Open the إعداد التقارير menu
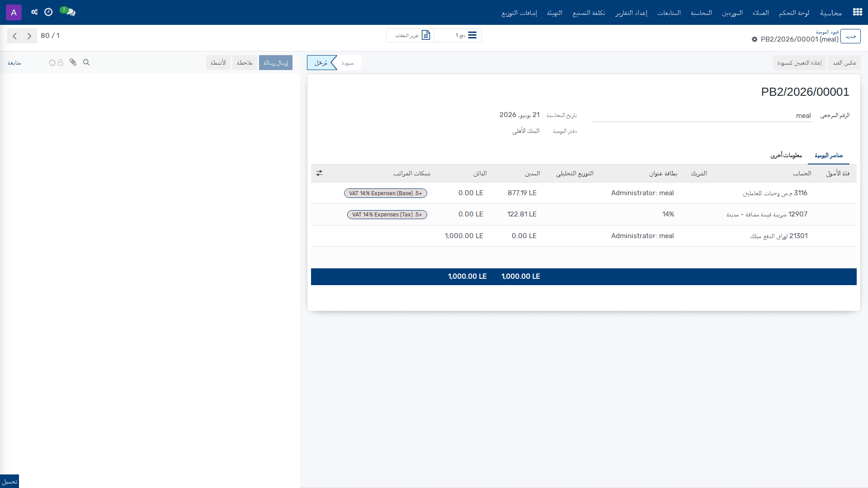 click(x=631, y=13)
